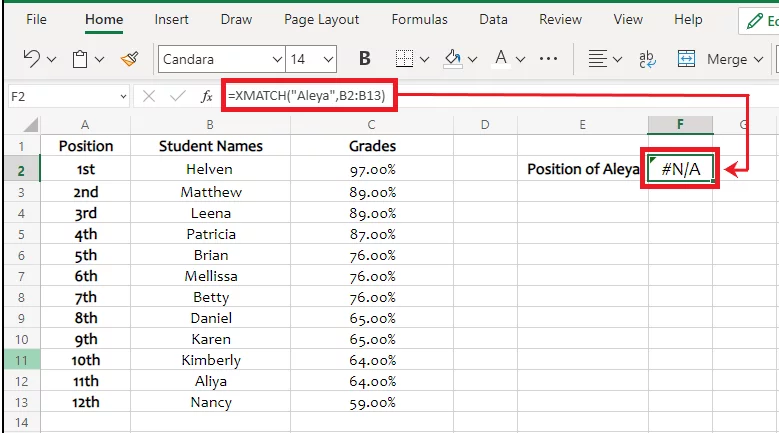Select the Format Painter brush
779x433 pixels.
pyautogui.click(x=129, y=59)
